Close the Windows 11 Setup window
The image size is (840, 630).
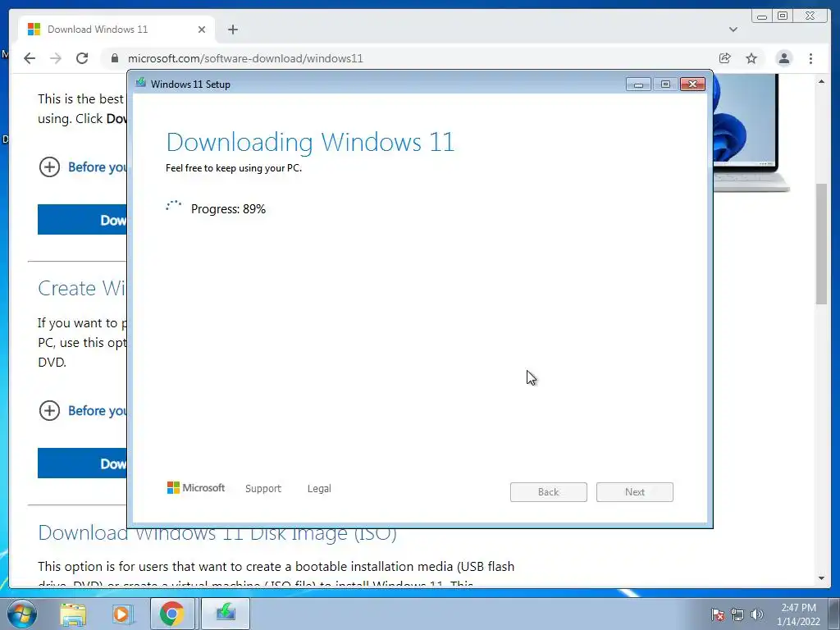(x=692, y=84)
